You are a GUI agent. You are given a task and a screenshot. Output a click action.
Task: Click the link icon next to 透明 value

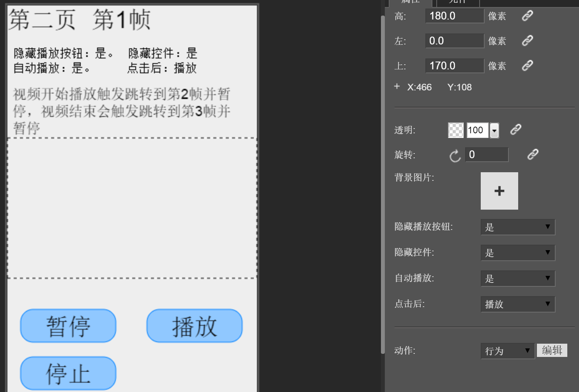pyautogui.click(x=515, y=130)
